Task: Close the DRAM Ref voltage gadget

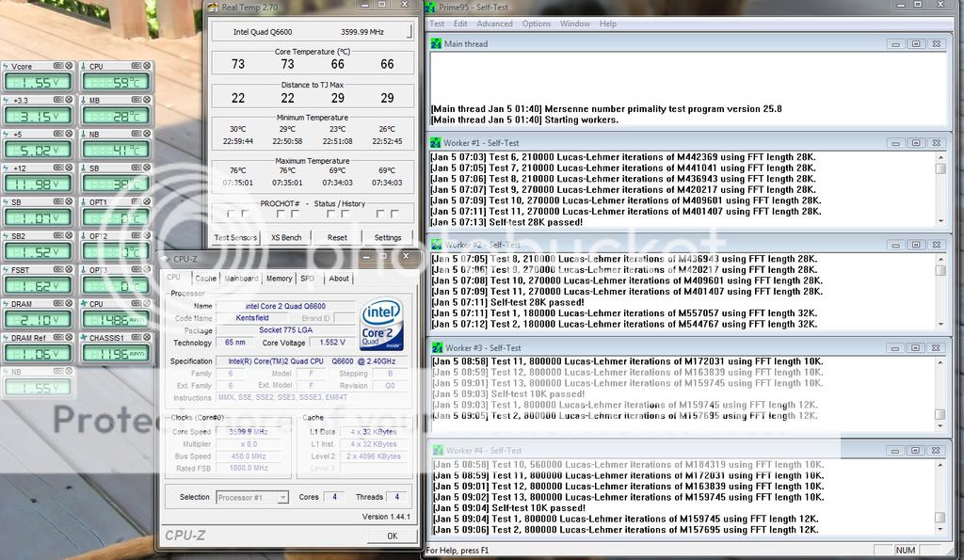Action: tap(69, 338)
